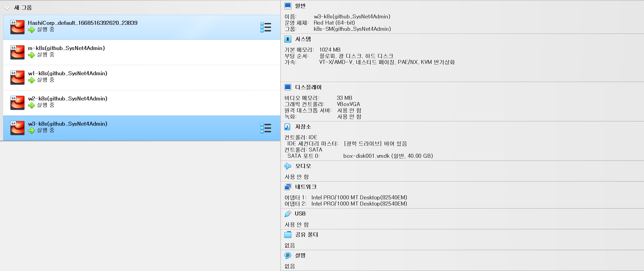This screenshot has width=644, height=271.
Task: Click the 새 그룹 group name
Action: tap(23, 8)
